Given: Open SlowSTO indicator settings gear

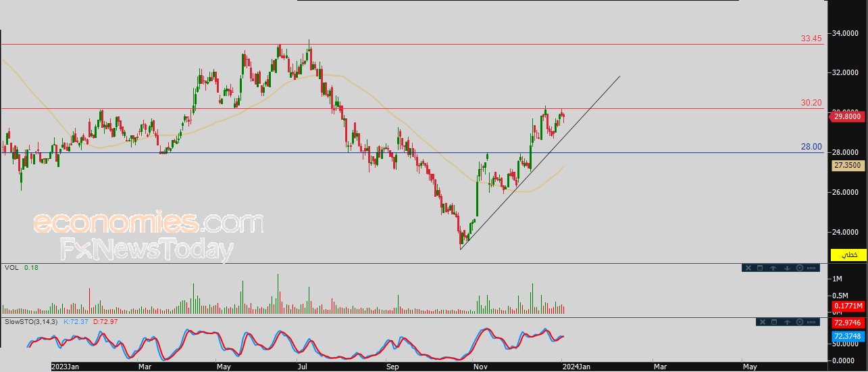Looking at the screenshot, I should (x=800, y=322).
